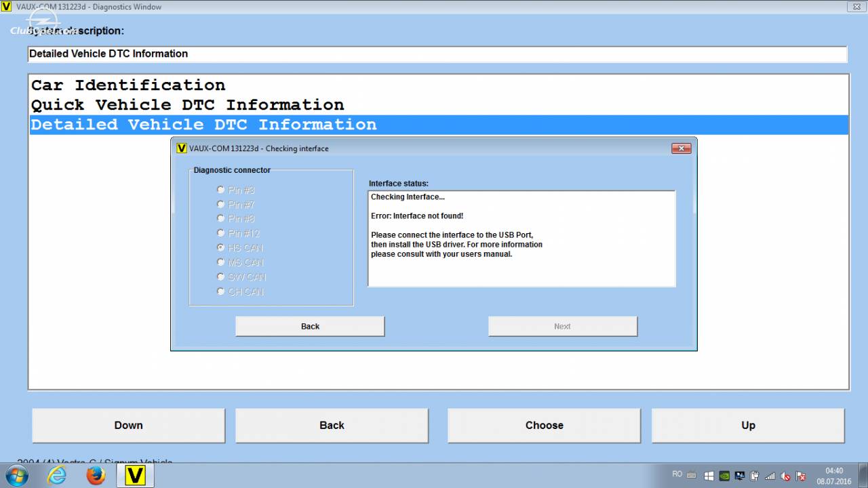This screenshot has width=868, height=488.
Task: Select the CH CAN radio button
Action: (220, 291)
